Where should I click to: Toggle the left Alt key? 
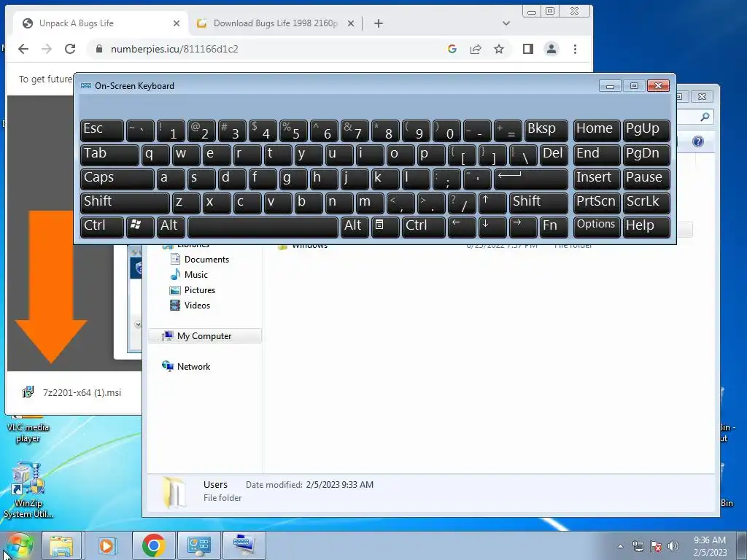pyautogui.click(x=171, y=226)
